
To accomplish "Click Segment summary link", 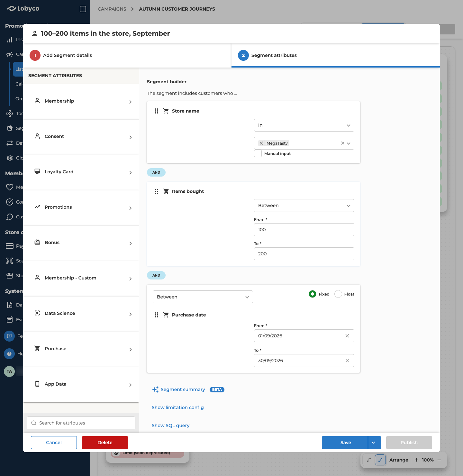I will point(183,389).
